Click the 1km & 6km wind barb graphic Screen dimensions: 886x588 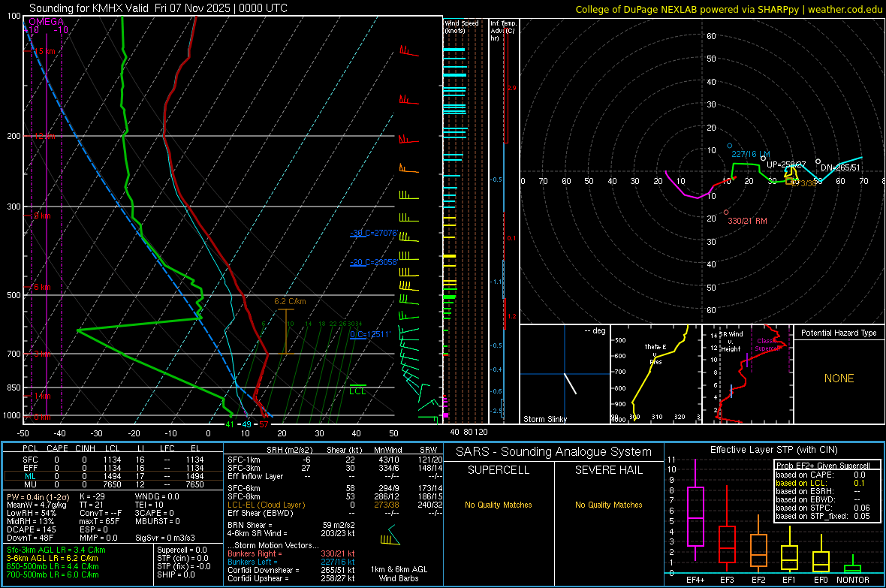[x=390, y=536]
